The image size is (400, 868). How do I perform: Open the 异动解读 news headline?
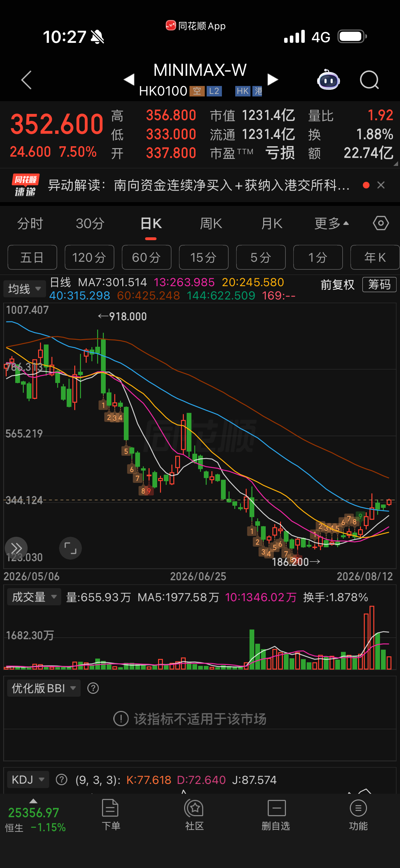pyautogui.click(x=199, y=185)
